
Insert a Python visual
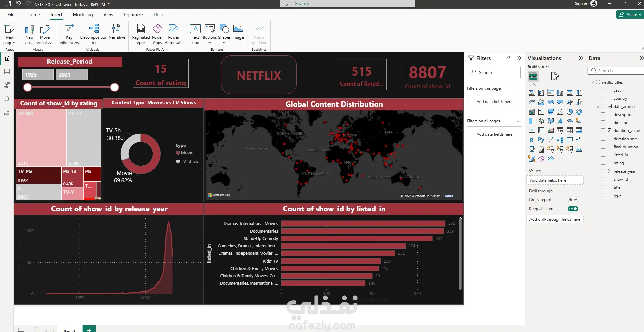(541, 140)
